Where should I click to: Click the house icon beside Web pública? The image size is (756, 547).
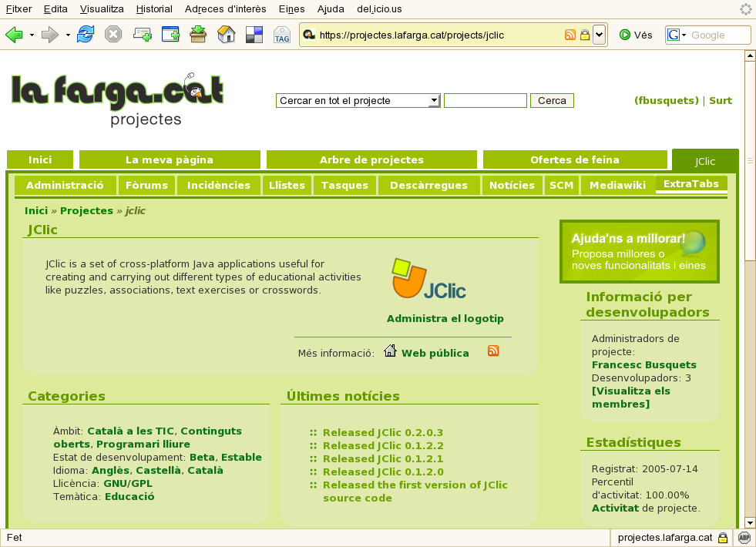[390, 351]
